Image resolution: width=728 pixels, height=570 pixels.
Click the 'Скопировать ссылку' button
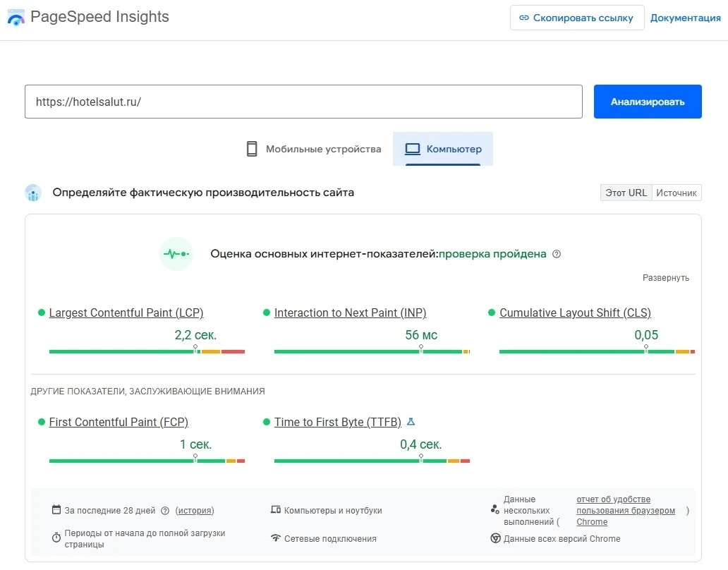[576, 18]
